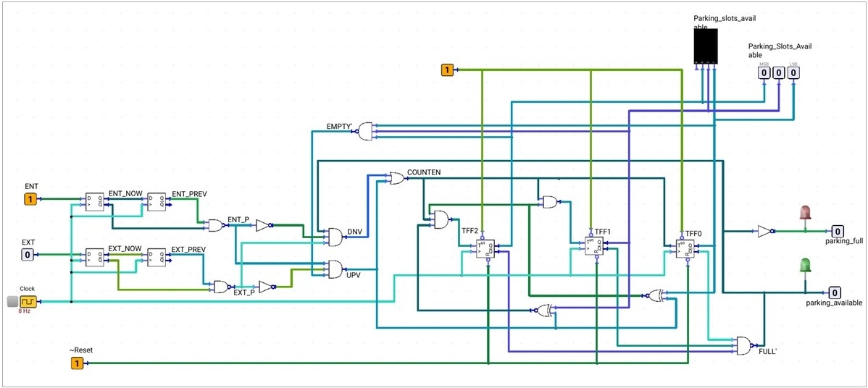Click the parking_full label
Image resolution: width=868 pixels, height=388 pixels.
[x=844, y=242]
